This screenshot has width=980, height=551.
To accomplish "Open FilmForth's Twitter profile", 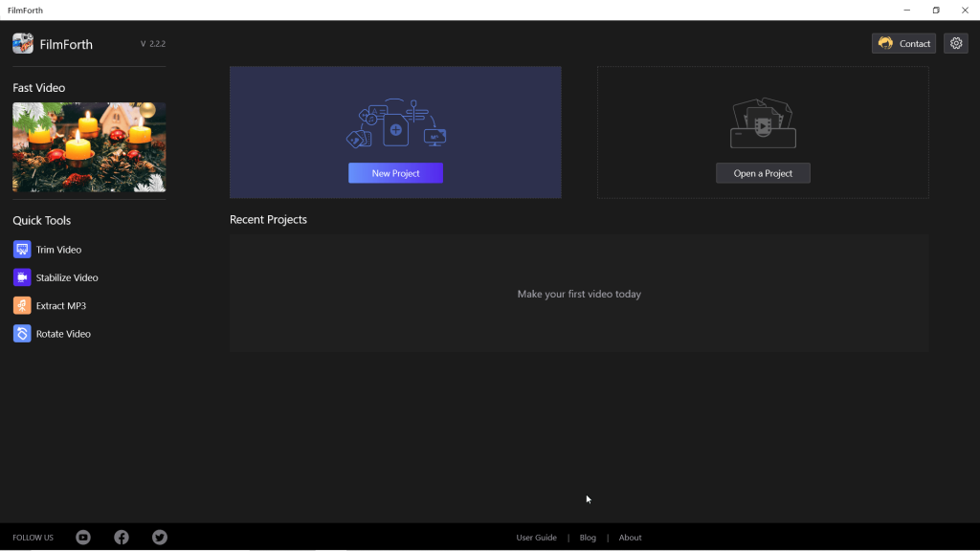I will pyautogui.click(x=159, y=537).
